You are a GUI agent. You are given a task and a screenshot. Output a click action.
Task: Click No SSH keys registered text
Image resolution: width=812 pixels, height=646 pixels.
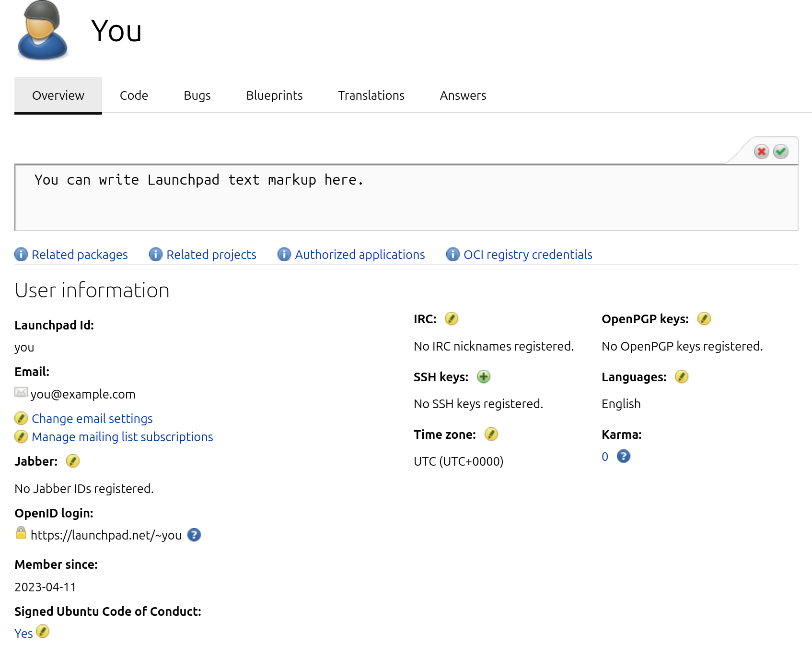pos(478,404)
